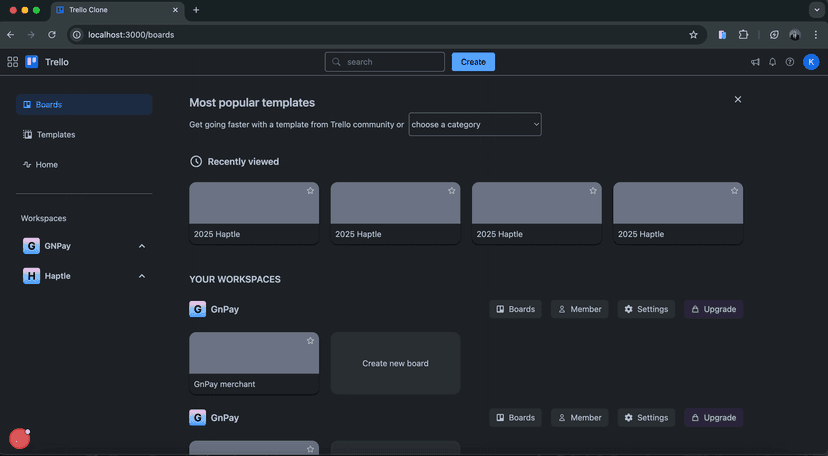
Task: Collapse the GNPay workspace in sidebar
Action: click(x=142, y=246)
